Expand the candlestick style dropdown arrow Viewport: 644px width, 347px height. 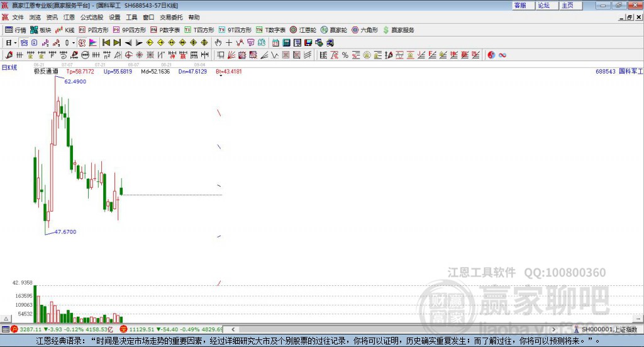[74, 43]
